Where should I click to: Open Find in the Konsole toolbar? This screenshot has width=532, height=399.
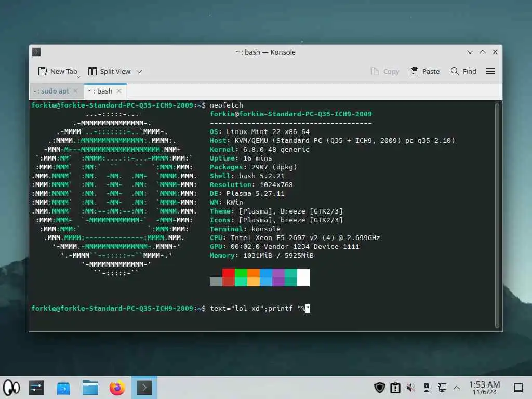pyautogui.click(x=463, y=71)
